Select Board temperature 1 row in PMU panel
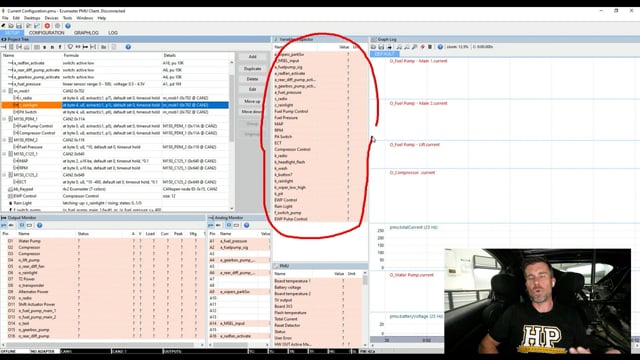 tap(318, 281)
